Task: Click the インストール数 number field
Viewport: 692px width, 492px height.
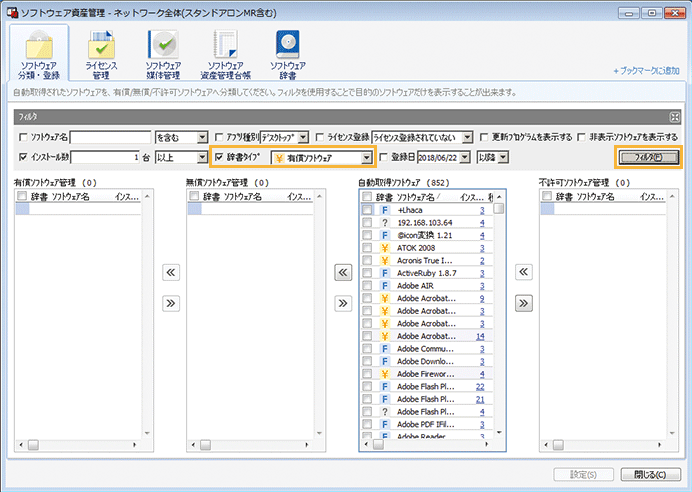Action: click(x=106, y=157)
